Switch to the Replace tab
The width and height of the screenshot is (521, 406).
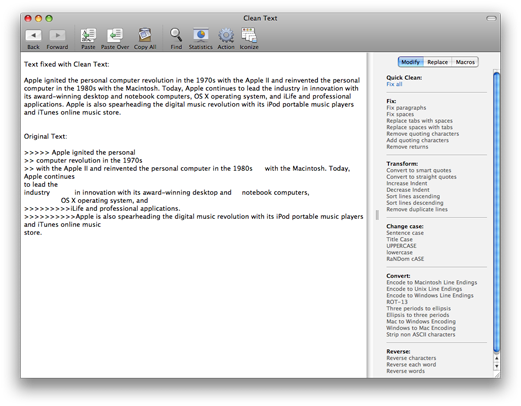(x=438, y=62)
